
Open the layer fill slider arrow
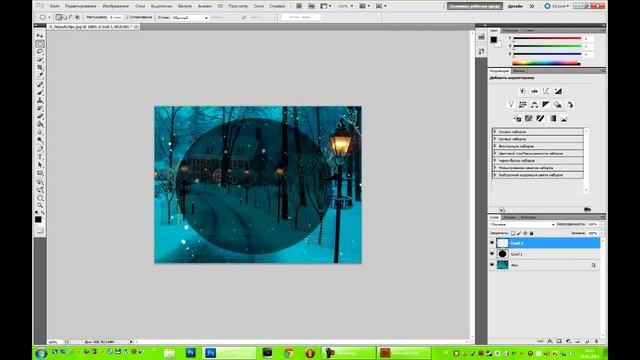[602, 233]
